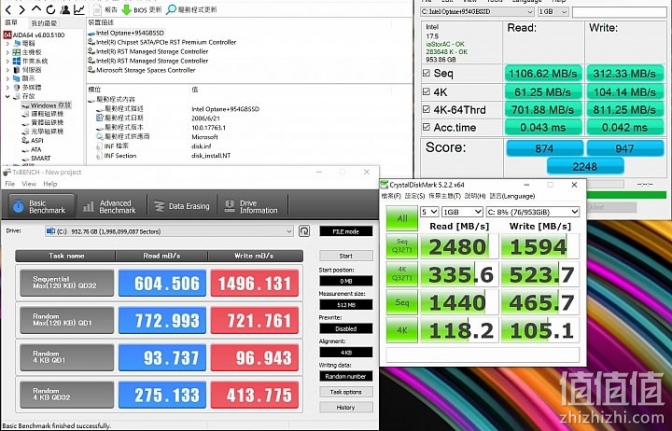Expand the 主機板 motherboard tree node
Screen dimensions: 672x431
pos(7,52)
